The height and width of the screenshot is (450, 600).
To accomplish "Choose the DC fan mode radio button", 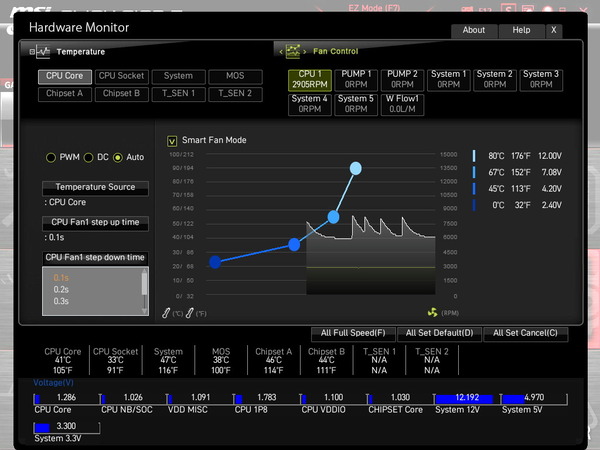I will [88, 158].
